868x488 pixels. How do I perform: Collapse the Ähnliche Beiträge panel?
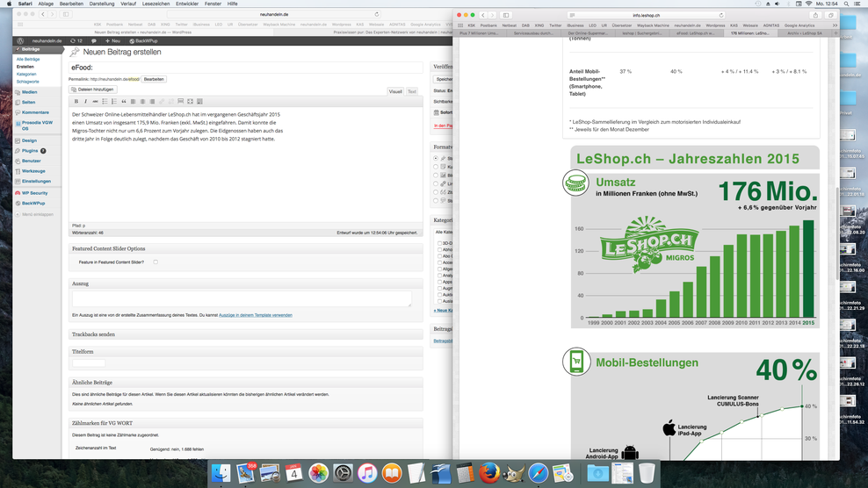(246, 383)
